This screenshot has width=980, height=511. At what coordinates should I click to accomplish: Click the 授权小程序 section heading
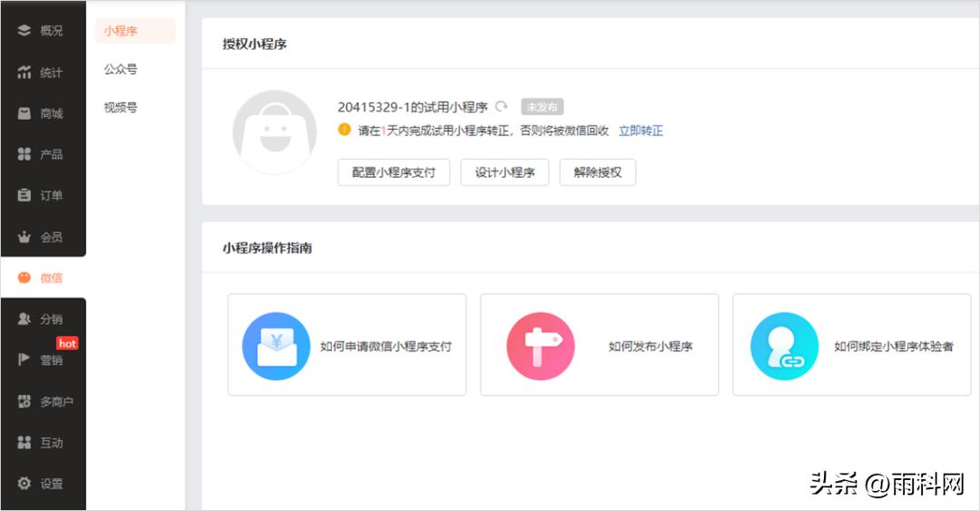tap(254, 44)
